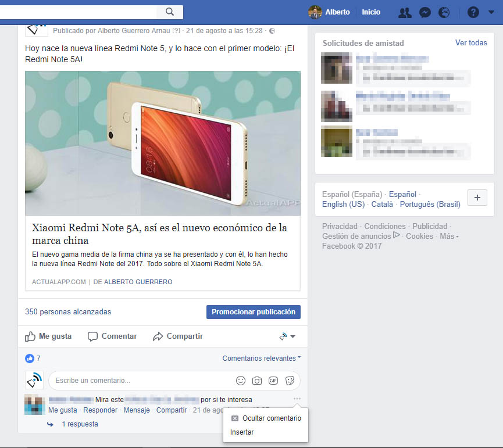Screen dimensions: 503x448
Task: Click the post audience globe icon
Action: click(272, 31)
